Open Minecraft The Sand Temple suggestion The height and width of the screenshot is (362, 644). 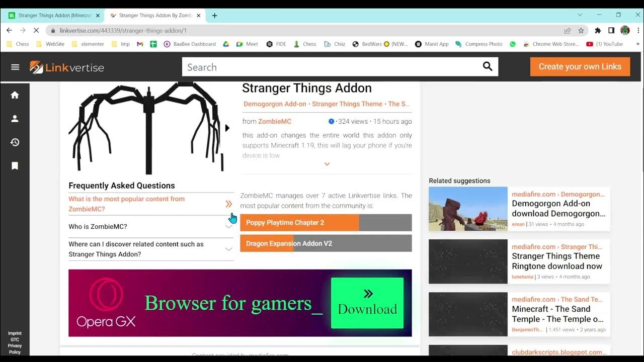point(519,314)
